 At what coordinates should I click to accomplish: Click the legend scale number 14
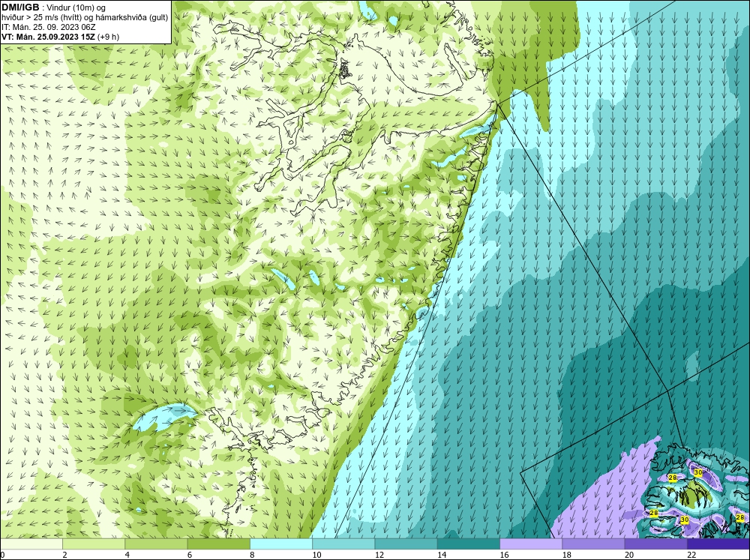[x=442, y=555]
